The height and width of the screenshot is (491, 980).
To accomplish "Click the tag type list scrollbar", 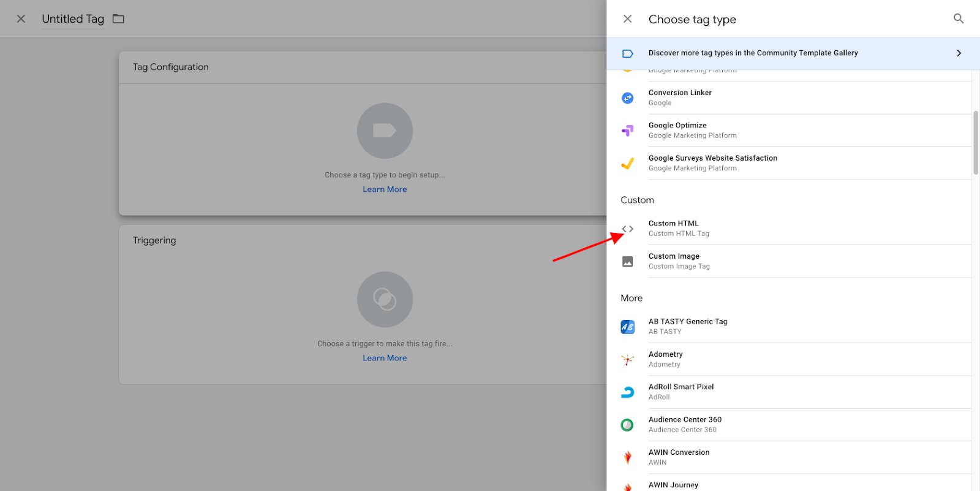I will pos(976,143).
